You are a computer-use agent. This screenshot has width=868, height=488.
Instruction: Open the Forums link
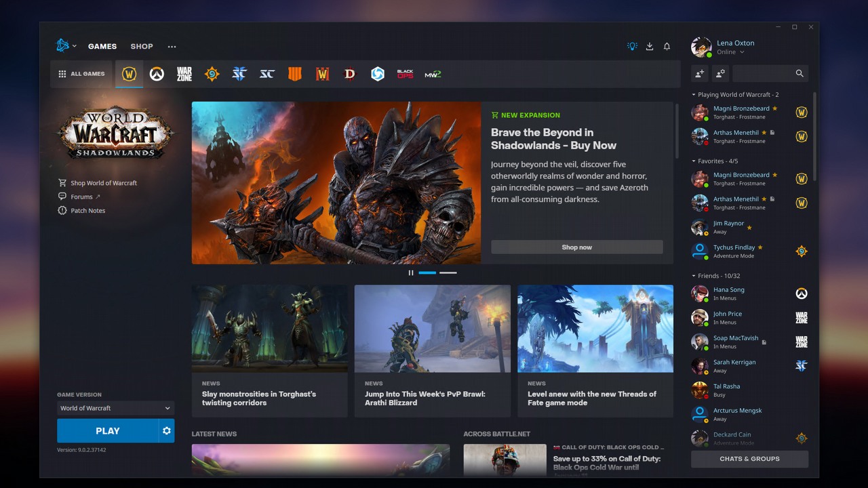[79, 197]
